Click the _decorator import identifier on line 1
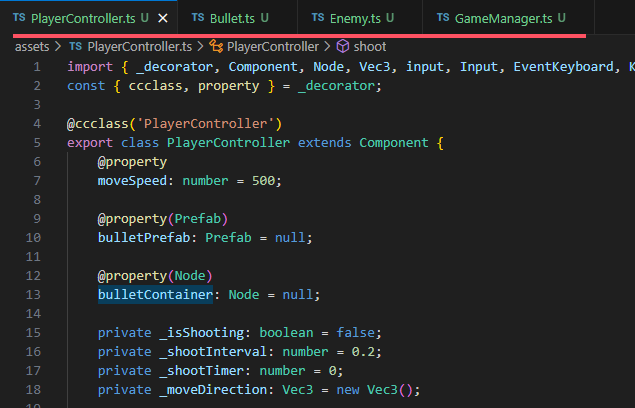The width and height of the screenshot is (635, 408). tap(177, 67)
